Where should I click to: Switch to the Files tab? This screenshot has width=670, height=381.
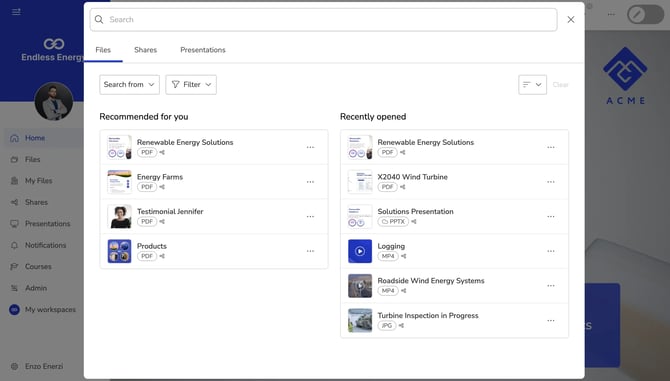[103, 50]
